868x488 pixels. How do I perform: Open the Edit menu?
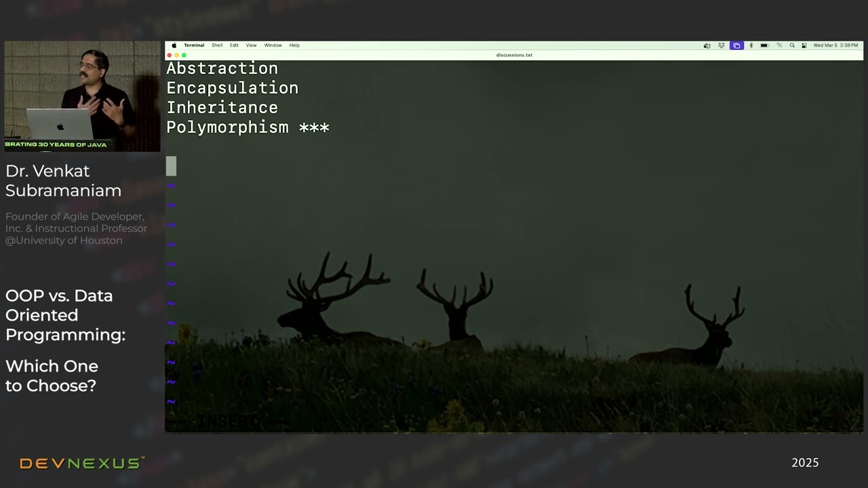click(234, 45)
